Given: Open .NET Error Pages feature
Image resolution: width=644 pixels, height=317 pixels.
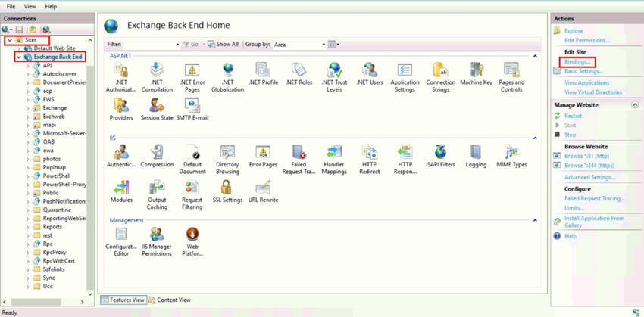Looking at the screenshot, I should 192,77.
